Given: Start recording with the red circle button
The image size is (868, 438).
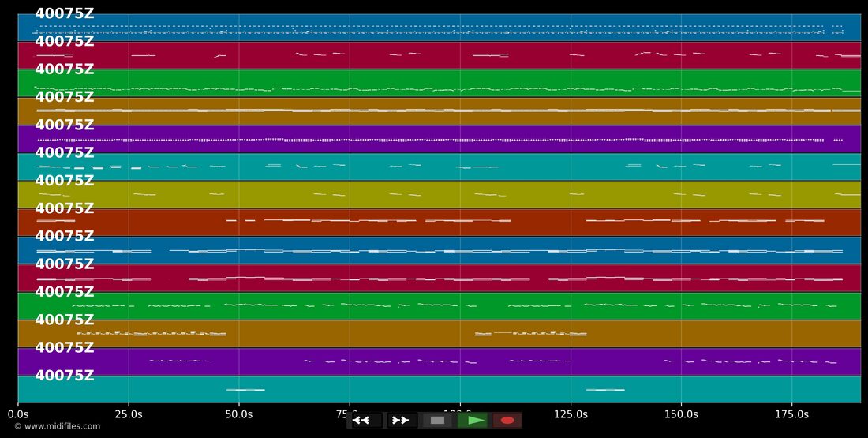Looking at the screenshot, I should point(507,421).
